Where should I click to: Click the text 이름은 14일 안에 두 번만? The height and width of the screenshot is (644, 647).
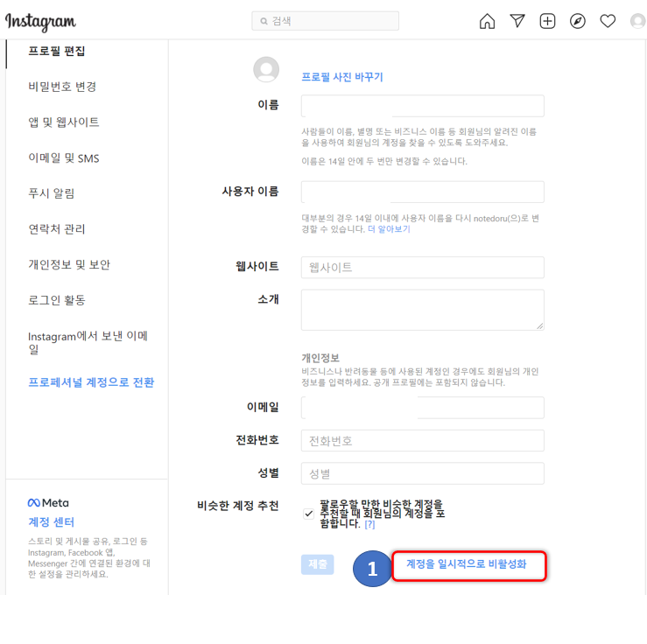348,161
